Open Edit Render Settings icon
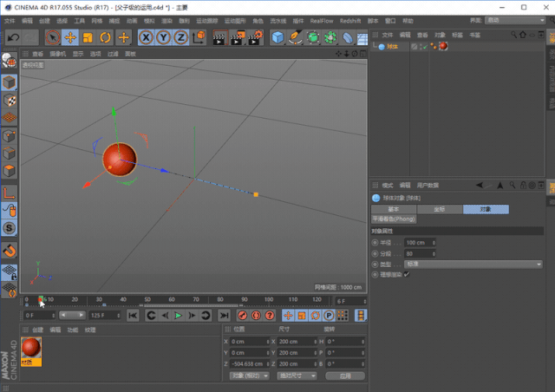This screenshot has height=392, width=555. 256,37
